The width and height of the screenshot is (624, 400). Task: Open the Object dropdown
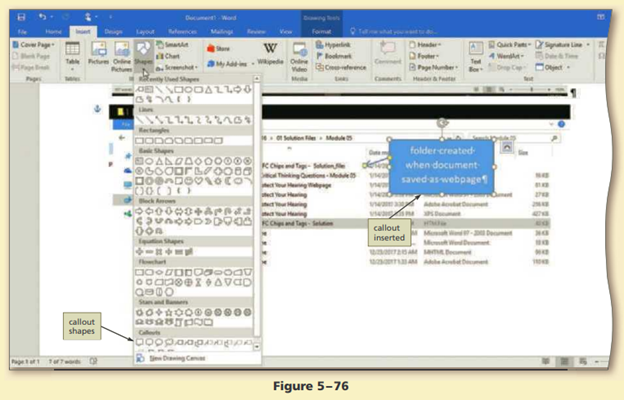(552, 67)
